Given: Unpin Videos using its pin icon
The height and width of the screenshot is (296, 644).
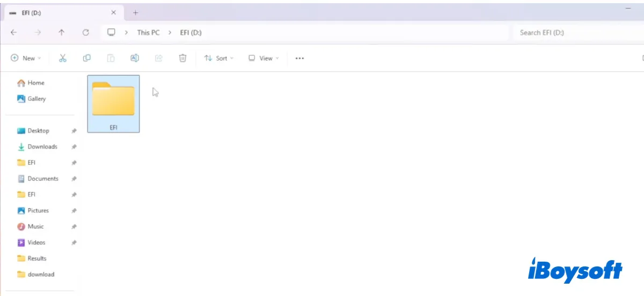Looking at the screenshot, I should point(74,242).
